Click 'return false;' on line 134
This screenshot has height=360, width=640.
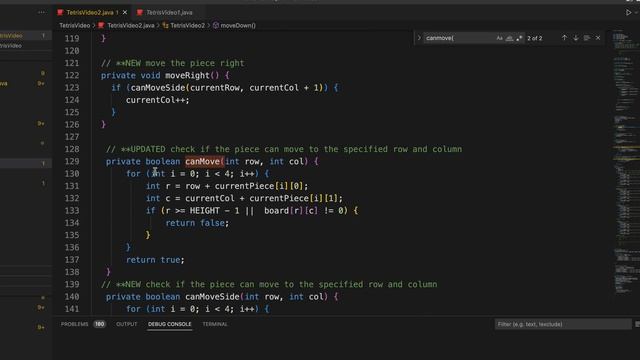pos(197,223)
